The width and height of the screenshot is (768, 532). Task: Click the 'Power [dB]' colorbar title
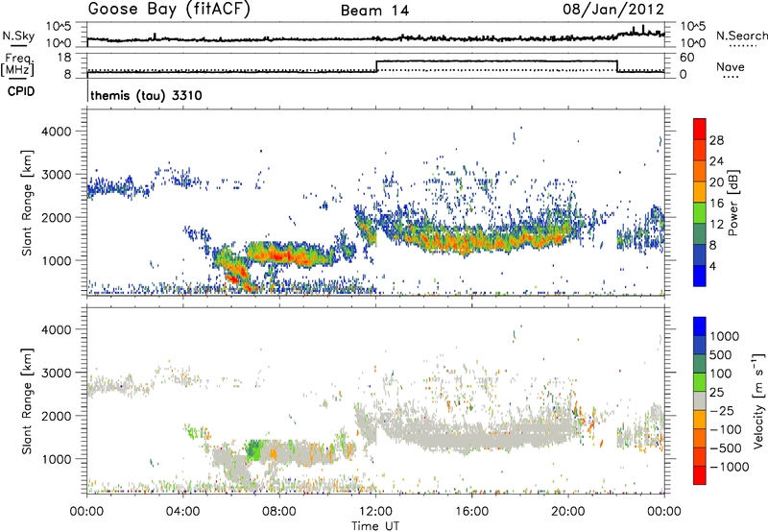[x=733, y=203]
